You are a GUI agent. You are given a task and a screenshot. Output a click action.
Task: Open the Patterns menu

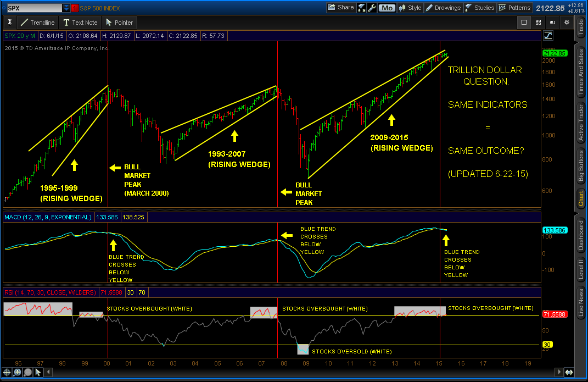[515, 8]
